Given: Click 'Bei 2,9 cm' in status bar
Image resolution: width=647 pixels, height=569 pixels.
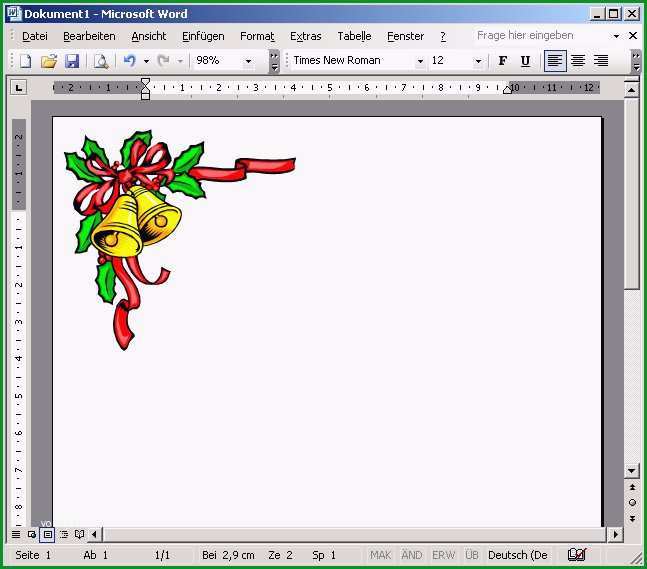Looking at the screenshot, I should coord(228,555).
